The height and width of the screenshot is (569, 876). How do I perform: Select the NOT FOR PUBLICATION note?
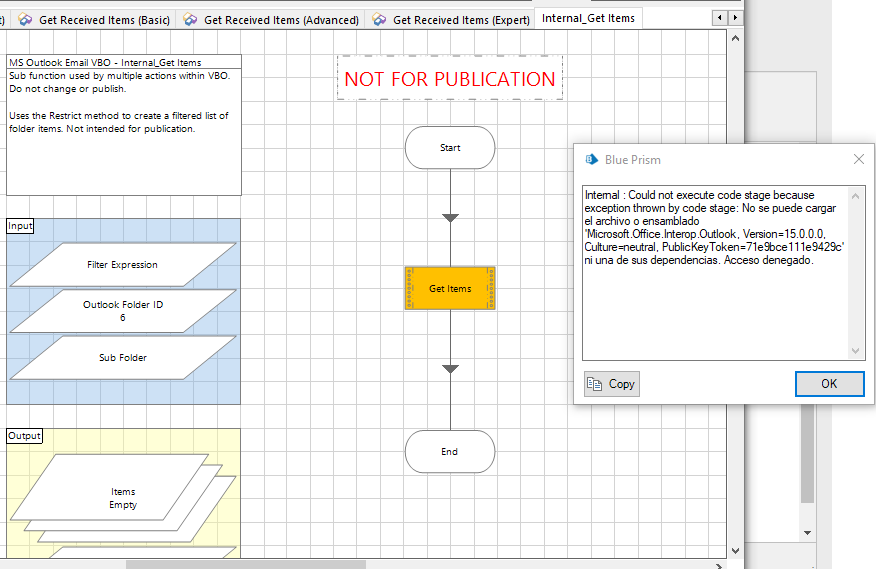[449, 79]
